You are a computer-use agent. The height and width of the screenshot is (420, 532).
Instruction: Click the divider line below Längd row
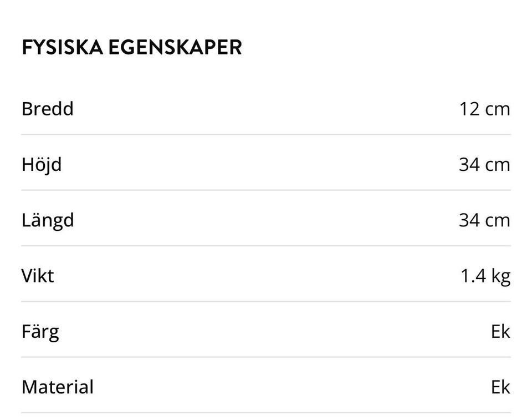[x=266, y=246]
